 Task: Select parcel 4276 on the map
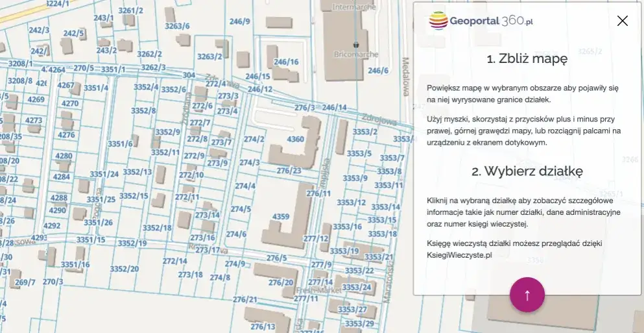click(x=66, y=135)
